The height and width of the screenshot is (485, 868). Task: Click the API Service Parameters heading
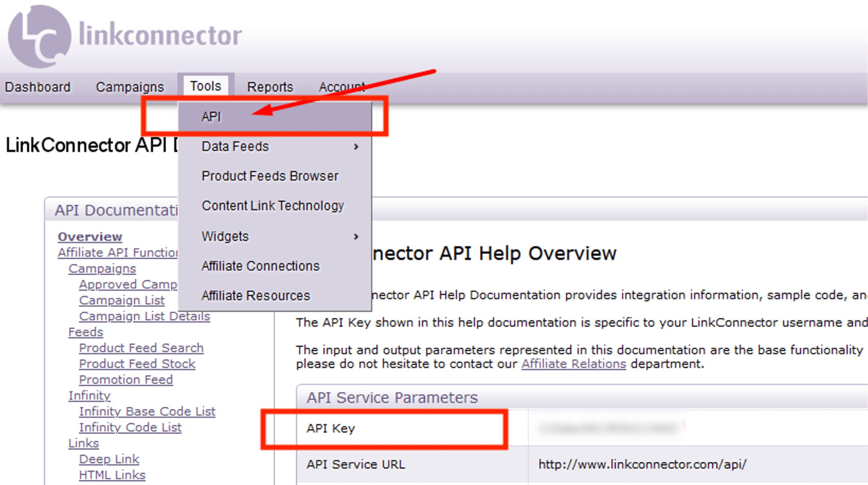point(392,397)
